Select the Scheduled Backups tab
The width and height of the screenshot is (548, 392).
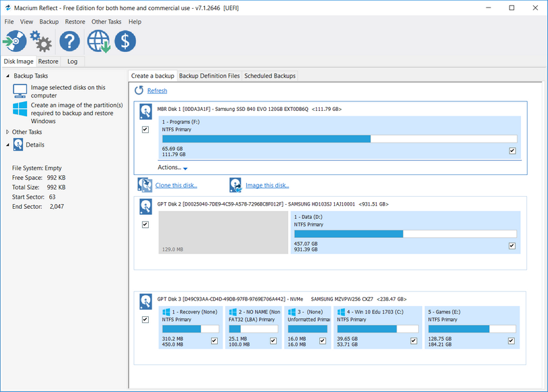(270, 76)
